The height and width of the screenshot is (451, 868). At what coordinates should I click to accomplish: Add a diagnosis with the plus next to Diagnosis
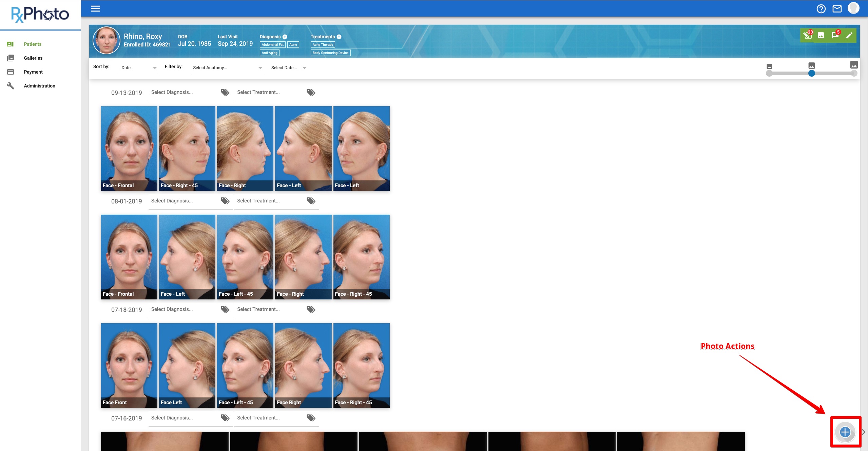[x=285, y=37]
